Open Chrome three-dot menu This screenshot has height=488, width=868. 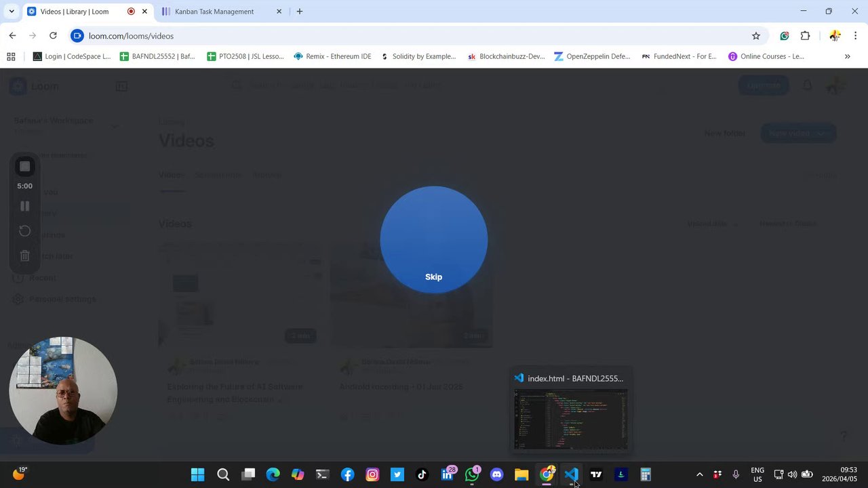[x=855, y=36]
